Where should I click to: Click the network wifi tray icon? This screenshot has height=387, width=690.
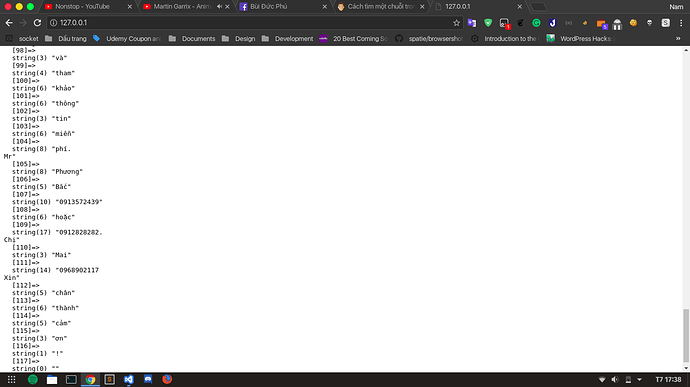click(x=602, y=380)
